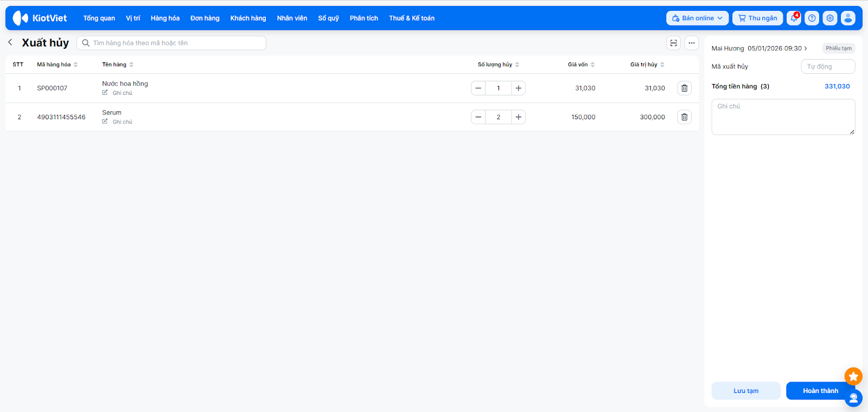
Task: Focus the product search field
Action: [x=171, y=43]
